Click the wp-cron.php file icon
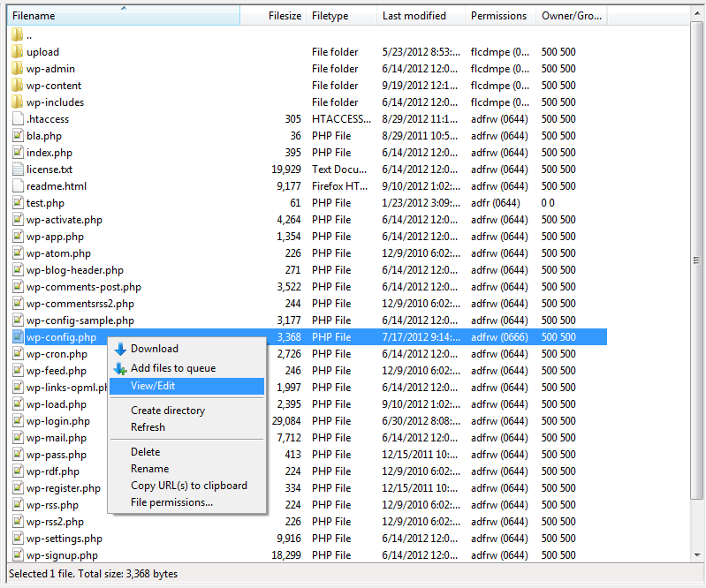Viewport: 706px width, 588px height. [18, 354]
